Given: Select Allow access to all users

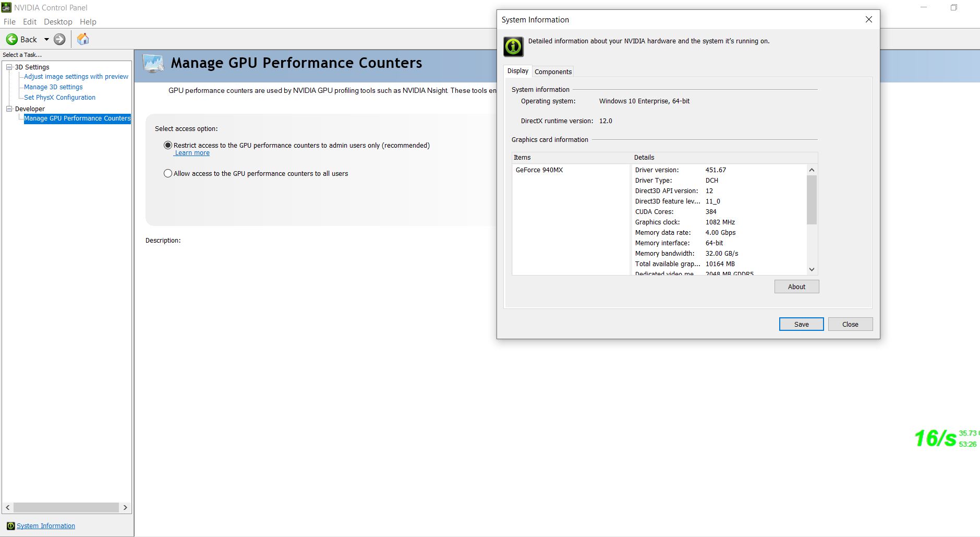Looking at the screenshot, I should coord(168,173).
